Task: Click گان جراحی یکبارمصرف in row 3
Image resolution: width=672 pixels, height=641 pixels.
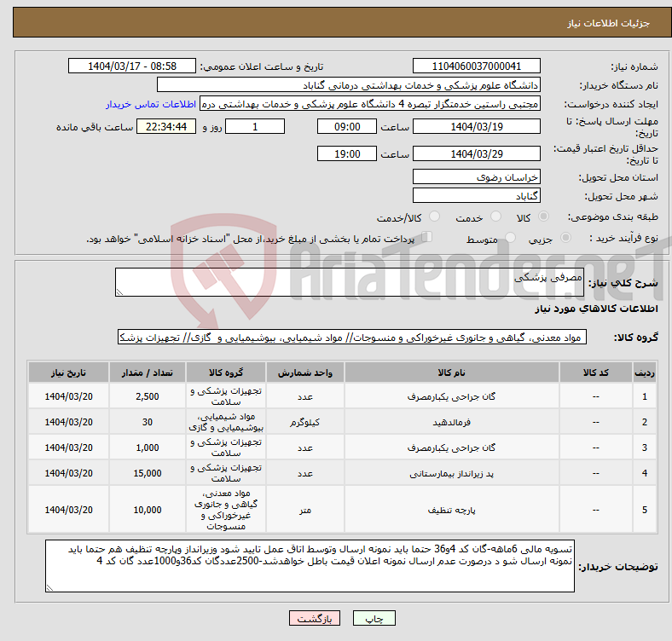Action: (x=451, y=448)
